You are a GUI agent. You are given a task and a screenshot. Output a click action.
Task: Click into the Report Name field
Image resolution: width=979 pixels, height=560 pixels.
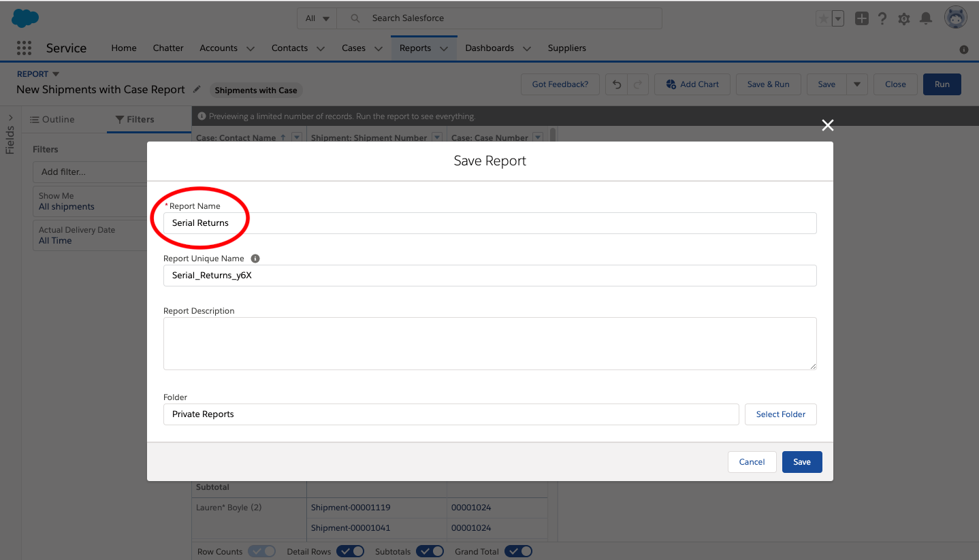[x=489, y=223]
